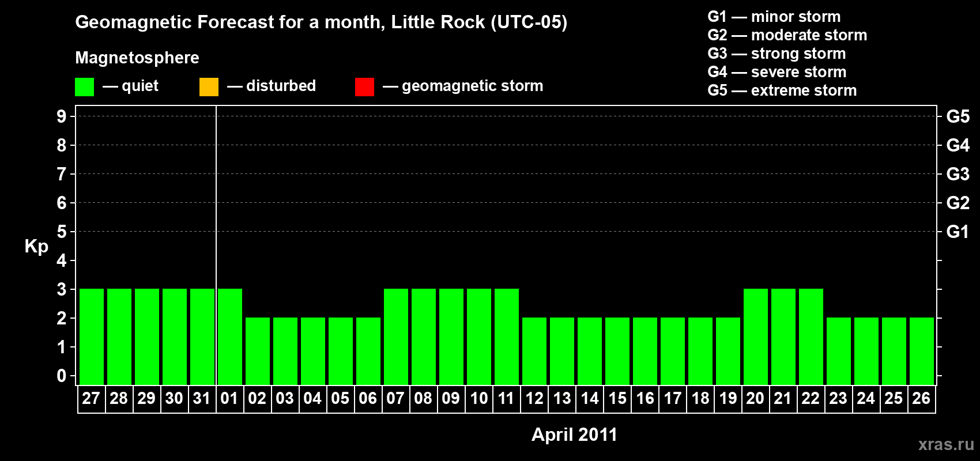980x461 pixels.
Task: Select the bar for April 01
Action: click(230, 337)
